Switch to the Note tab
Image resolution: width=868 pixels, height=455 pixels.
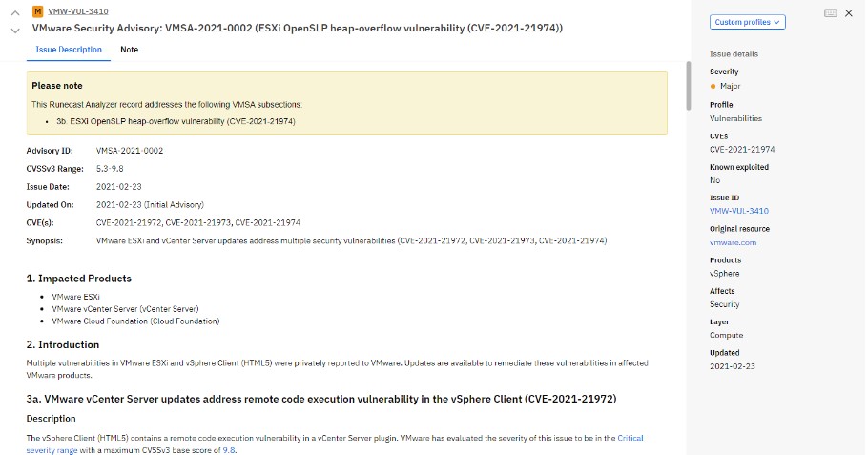pos(130,50)
